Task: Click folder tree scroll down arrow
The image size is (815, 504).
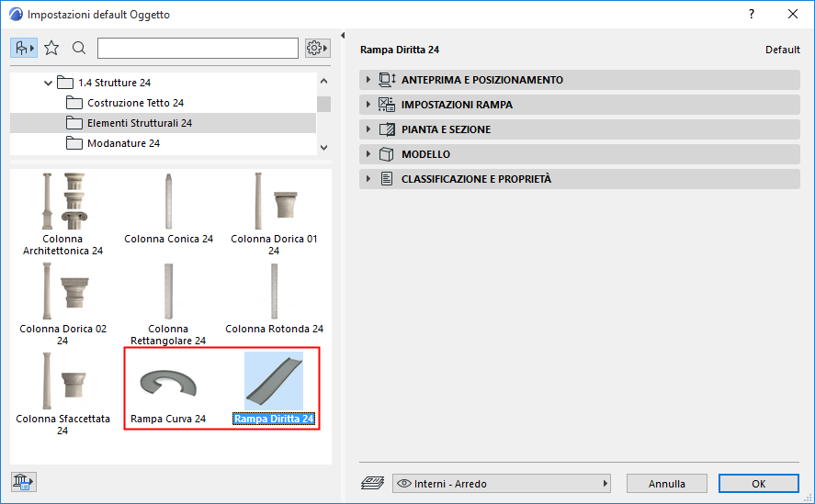Action: point(323,148)
